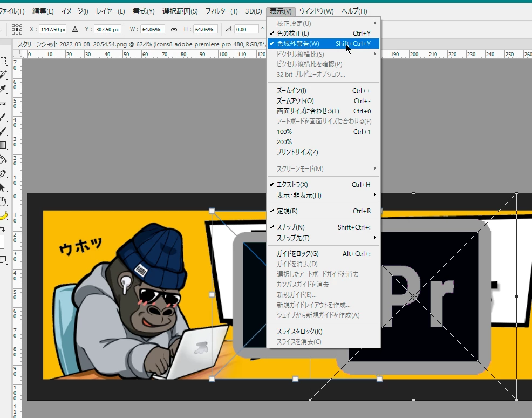Image resolution: width=532 pixels, height=418 pixels.
Task: Click the X position input field
Action: [x=52, y=30]
